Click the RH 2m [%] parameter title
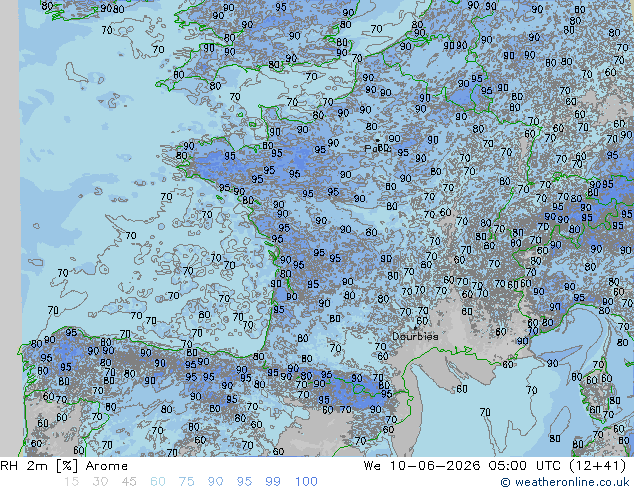The image size is (634, 490). (39, 466)
